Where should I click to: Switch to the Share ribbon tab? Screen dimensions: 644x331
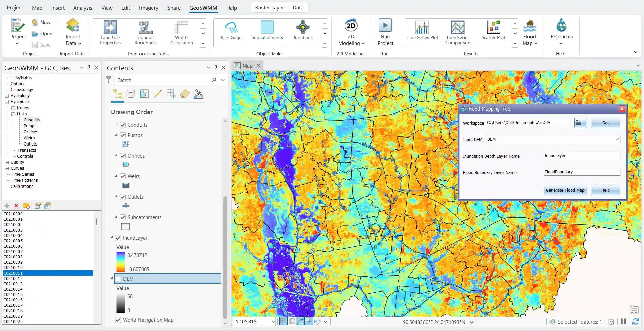(x=174, y=8)
